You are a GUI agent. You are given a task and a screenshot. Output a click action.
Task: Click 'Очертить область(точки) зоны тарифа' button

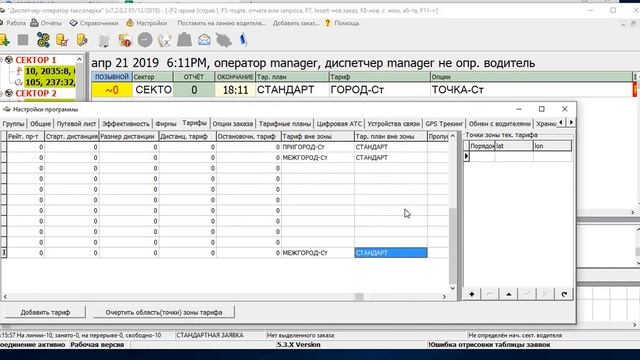pos(164,312)
